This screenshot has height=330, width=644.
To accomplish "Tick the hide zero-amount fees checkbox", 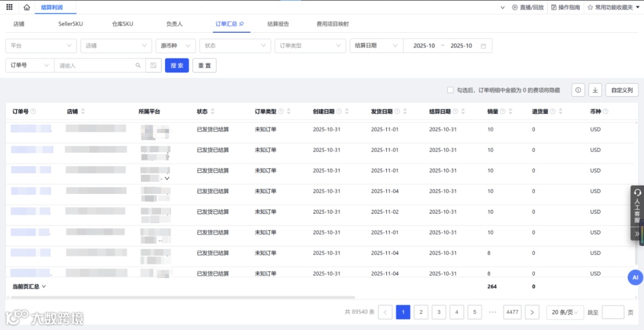I will click(450, 90).
